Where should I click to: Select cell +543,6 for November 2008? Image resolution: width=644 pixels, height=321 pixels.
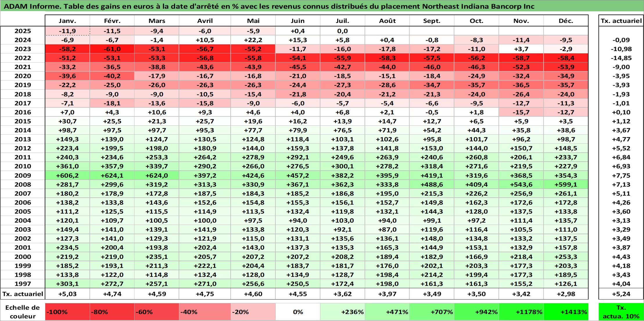coord(521,185)
